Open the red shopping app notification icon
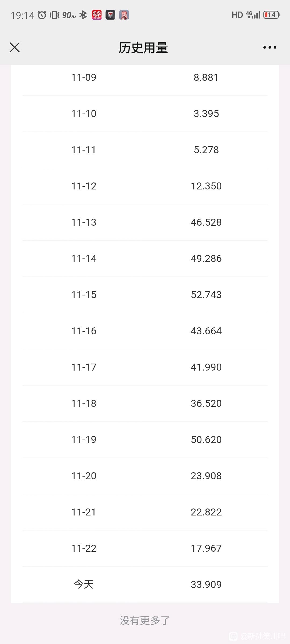This screenshot has height=644, width=290. [97, 15]
